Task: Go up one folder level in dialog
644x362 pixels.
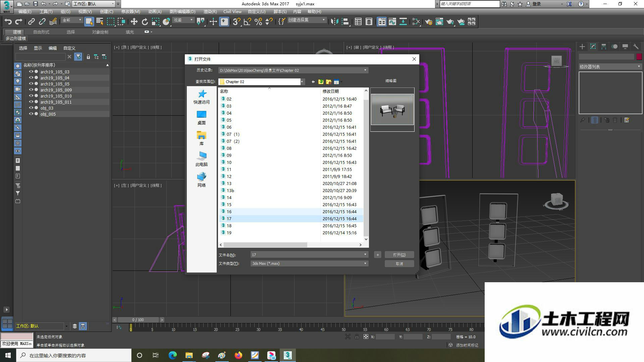Action: [x=321, y=82]
